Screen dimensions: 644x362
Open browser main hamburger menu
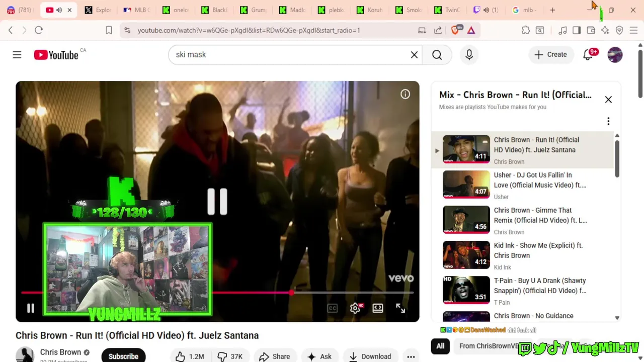point(634,30)
